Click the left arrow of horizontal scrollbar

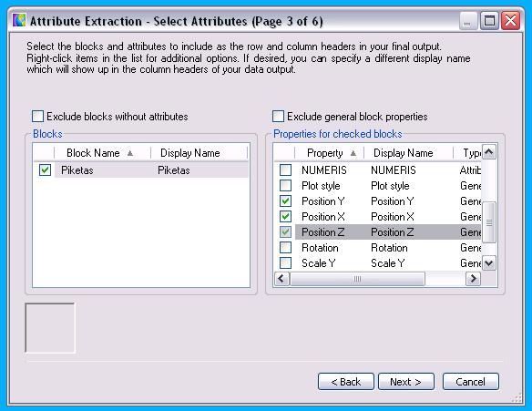pyautogui.click(x=281, y=279)
